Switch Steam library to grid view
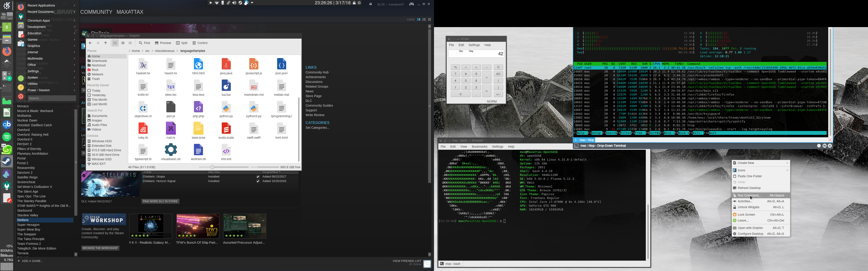The image size is (868, 271). (430, 19)
